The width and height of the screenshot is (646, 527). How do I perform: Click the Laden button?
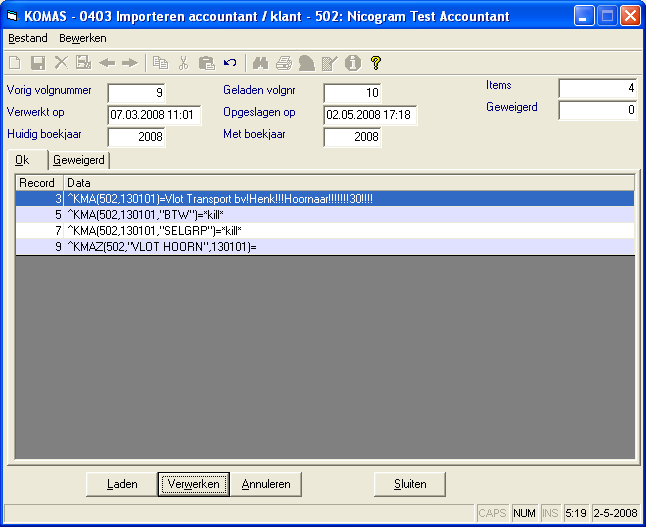[122, 484]
